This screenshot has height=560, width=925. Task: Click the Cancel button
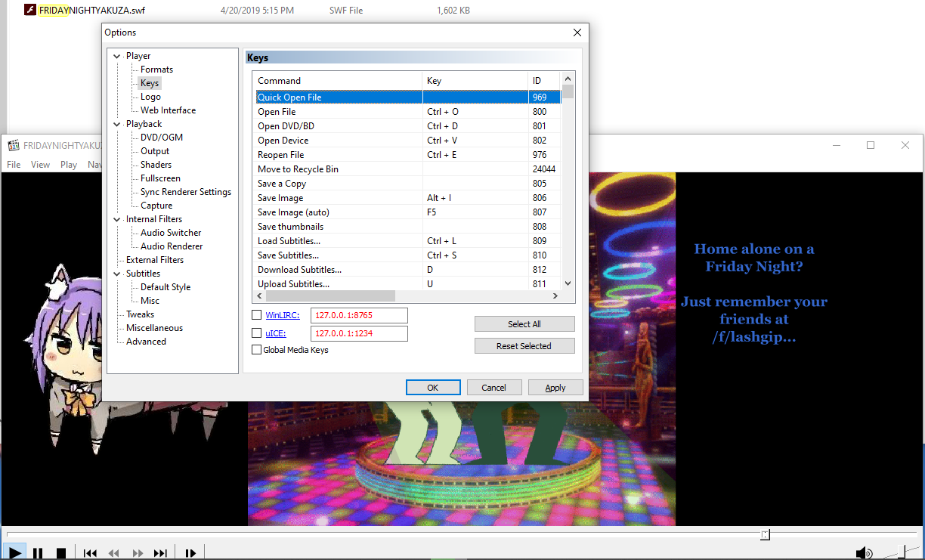[494, 387]
